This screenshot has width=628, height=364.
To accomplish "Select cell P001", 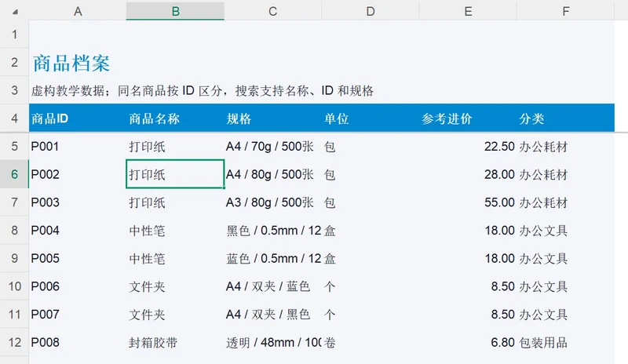I will coord(78,146).
